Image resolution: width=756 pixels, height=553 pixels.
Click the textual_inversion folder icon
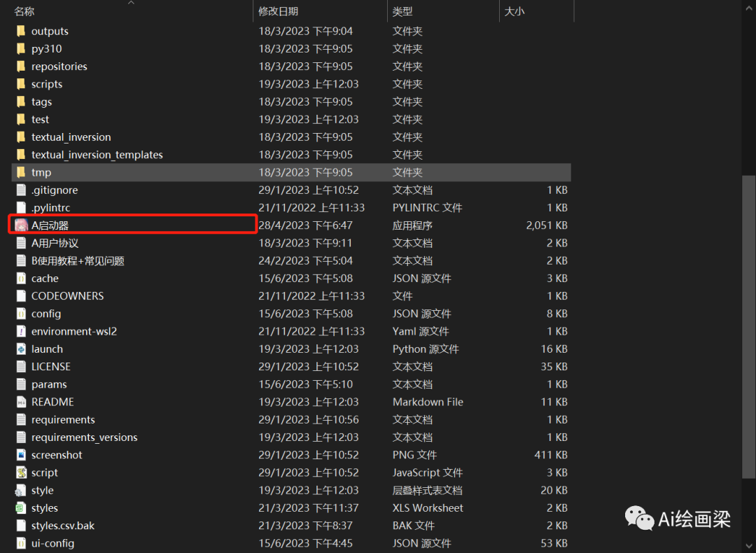[x=21, y=137]
